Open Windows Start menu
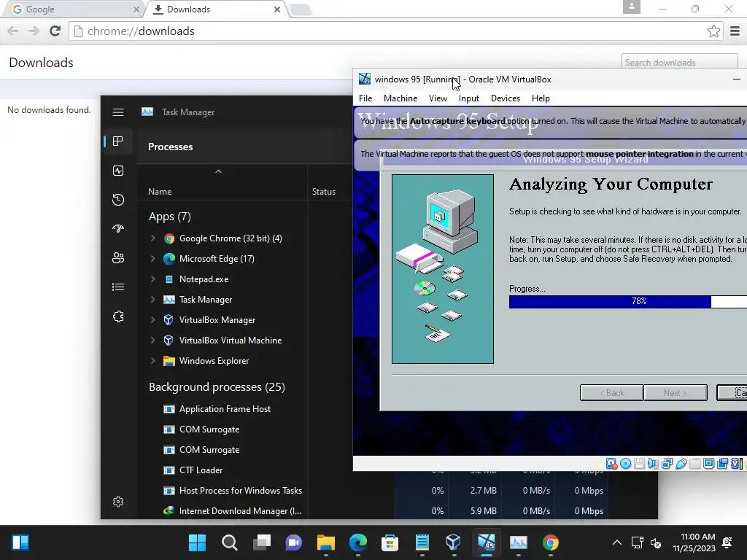Viewport: 747px width, 560px height. [197, 542]
